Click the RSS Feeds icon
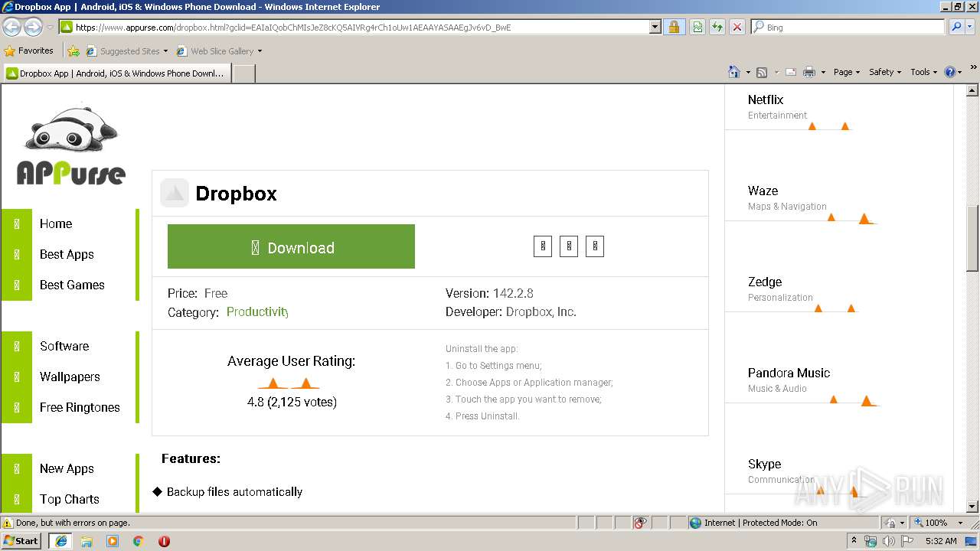Screen dimensions: 980x551 [x=762, y=72]
